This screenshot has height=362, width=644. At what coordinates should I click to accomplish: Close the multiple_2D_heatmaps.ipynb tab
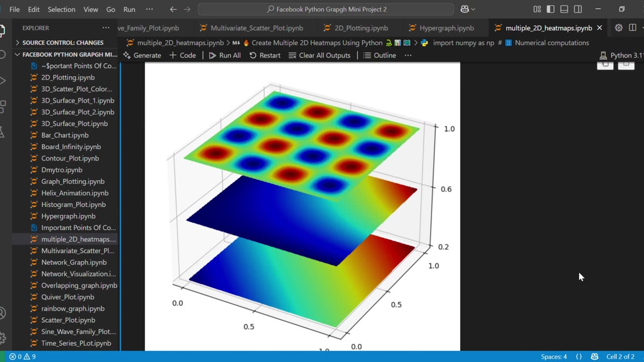point(599,28)
